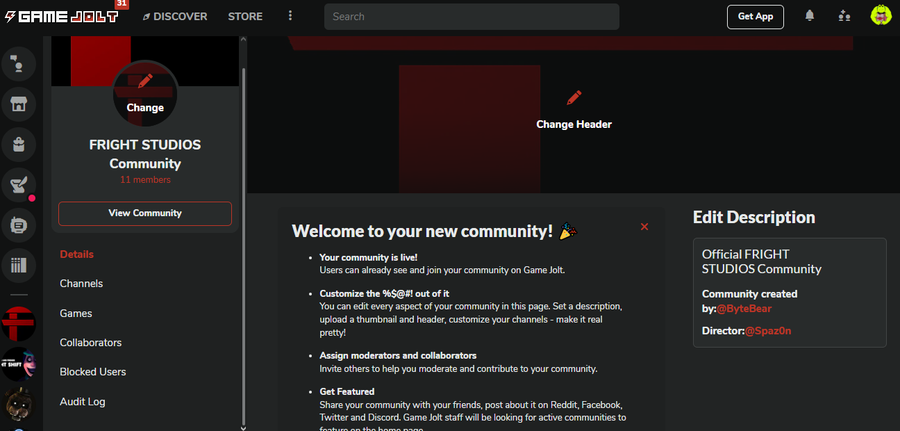
Task: Open the Audit Log section
Action: (x=83, y=402)
